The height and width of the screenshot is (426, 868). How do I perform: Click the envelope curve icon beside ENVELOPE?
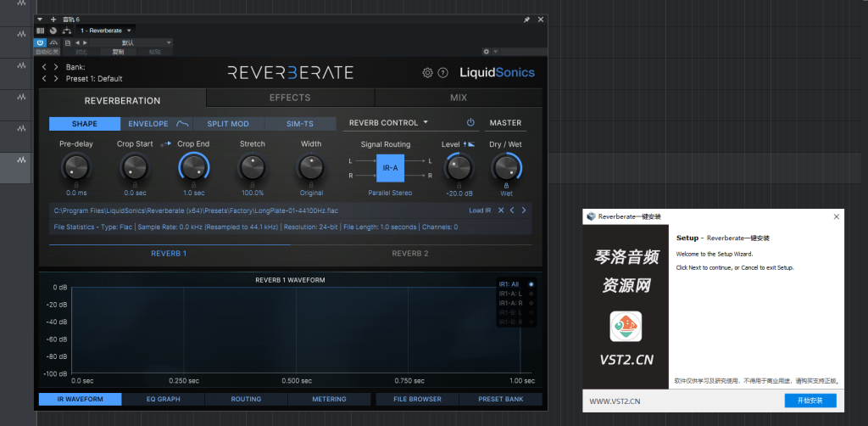[182, 124]
